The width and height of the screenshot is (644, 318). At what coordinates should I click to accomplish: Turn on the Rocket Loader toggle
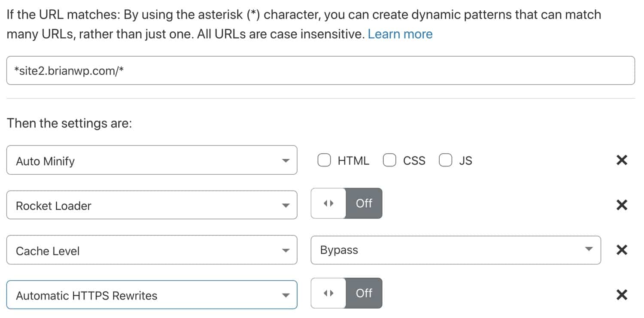click(363, 203)
